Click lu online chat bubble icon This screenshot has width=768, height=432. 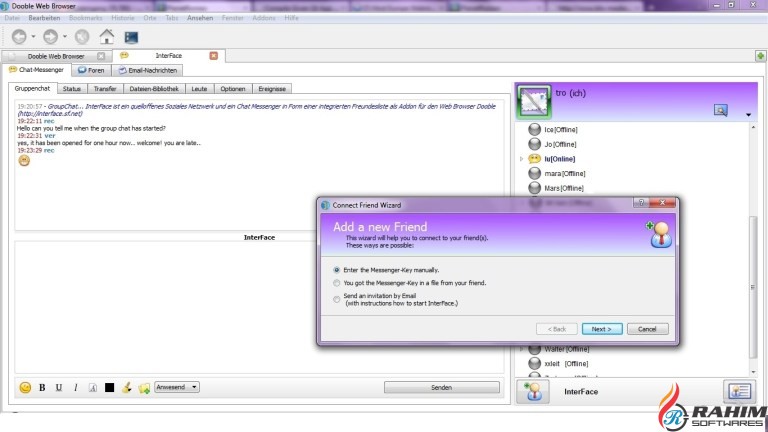pyautogui.click(x=534, y=159)
